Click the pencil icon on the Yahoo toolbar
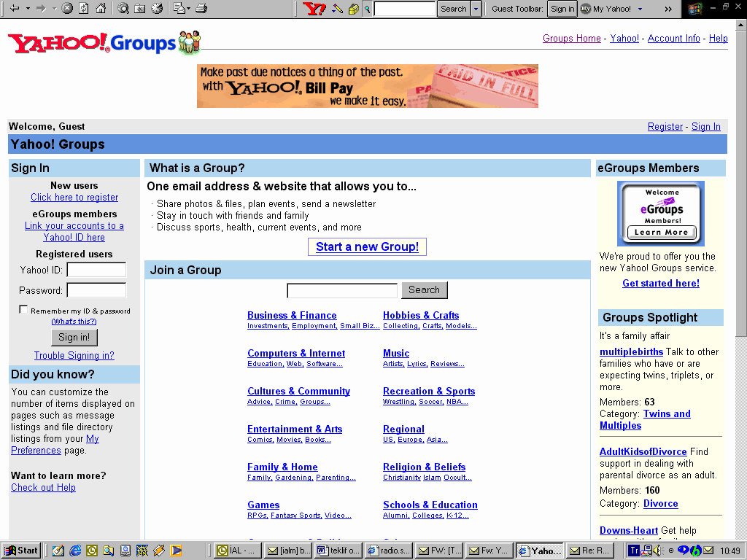Image resolution: width=747 pixels, height=560 pixels. (337, 9)
